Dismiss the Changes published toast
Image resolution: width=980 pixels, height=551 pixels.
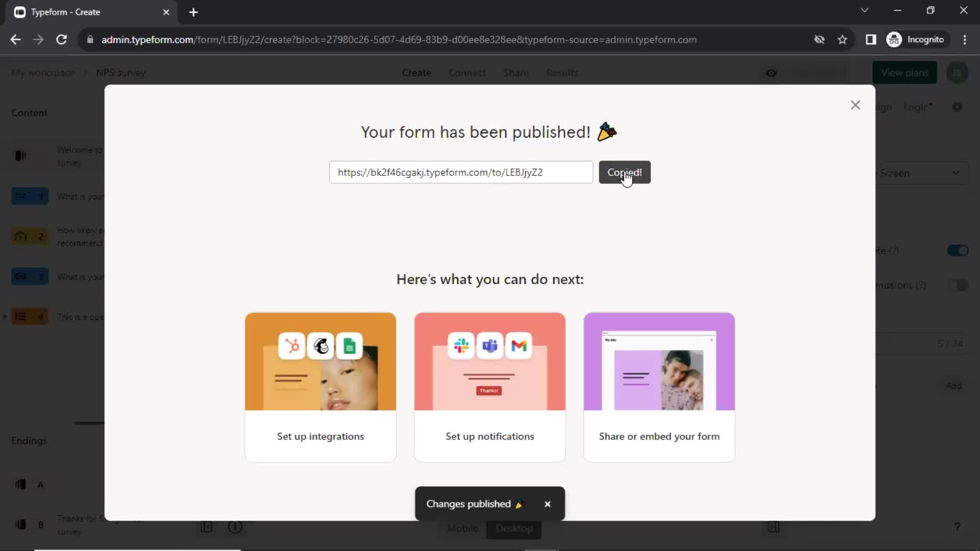pyautogui.click(x=548, y=504)
